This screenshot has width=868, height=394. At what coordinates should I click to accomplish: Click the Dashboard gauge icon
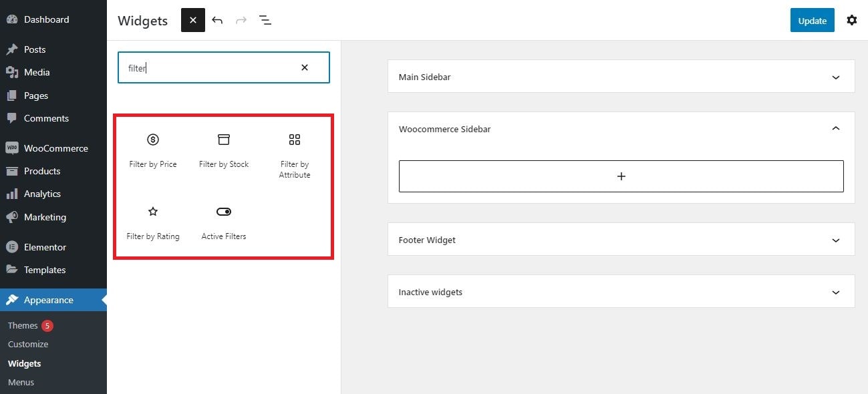[x=12, y=19]
